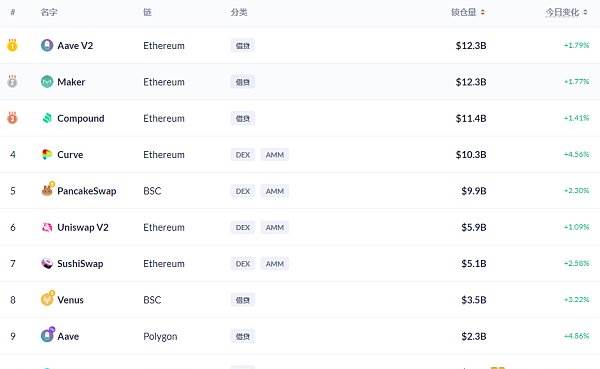Click the lending tag in Aave V2 row
Viewport: 600px width, 369px height.
point(243,46)
